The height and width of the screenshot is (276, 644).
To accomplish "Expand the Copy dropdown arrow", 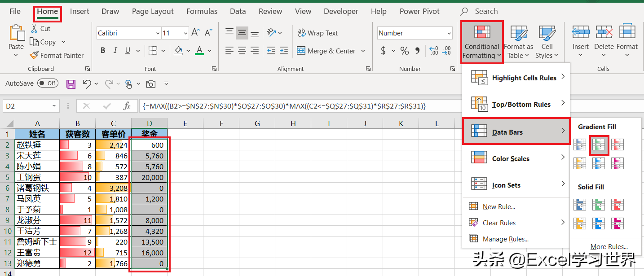I will tap(63, 42).
